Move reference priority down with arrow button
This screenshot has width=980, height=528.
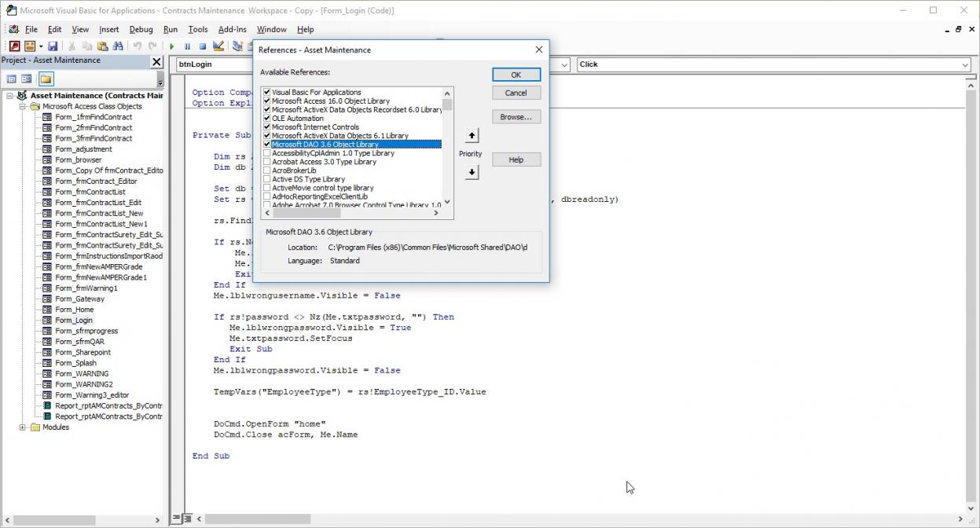click(x=472, y=172)
